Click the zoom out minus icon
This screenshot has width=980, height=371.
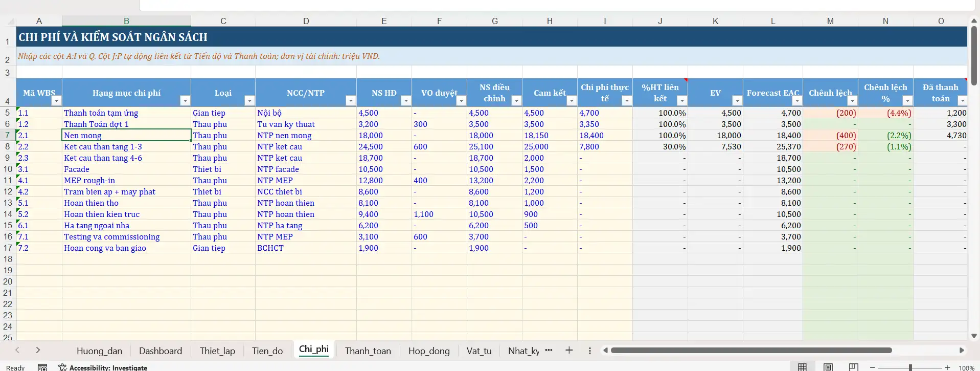click(x=872, y=367)
